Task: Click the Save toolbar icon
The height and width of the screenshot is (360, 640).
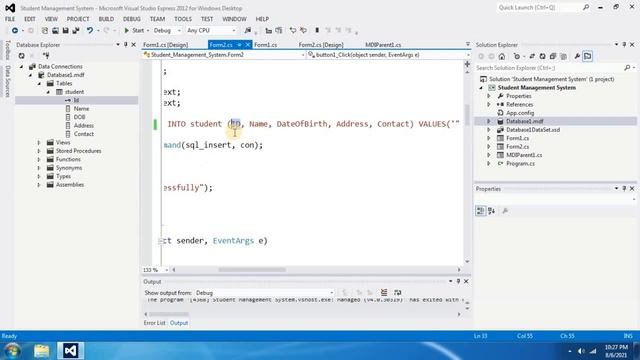Action: click(65, 31)
